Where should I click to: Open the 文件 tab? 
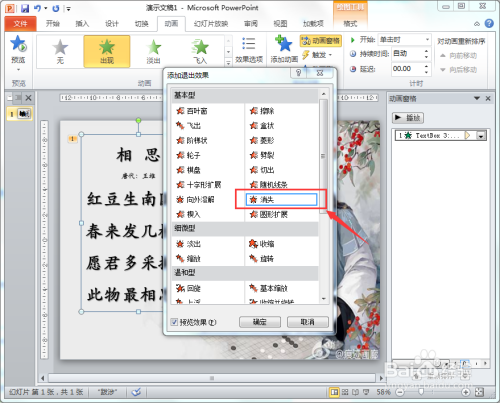click(x=20, y=23)
